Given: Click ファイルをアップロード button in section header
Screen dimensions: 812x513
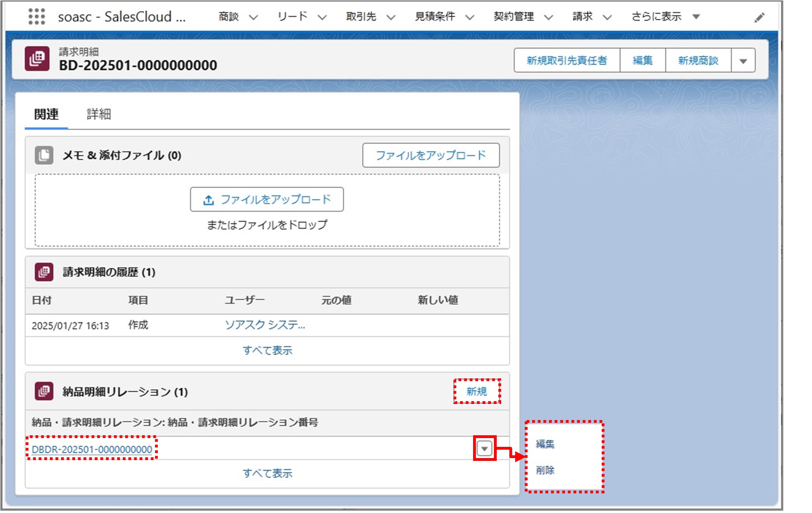Looking at the screenshot, I should [431, 155].
